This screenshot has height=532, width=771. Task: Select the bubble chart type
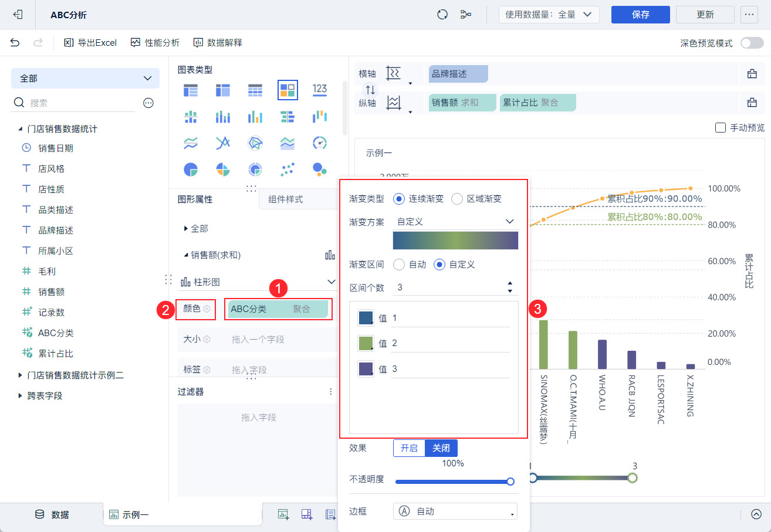[x=320, y=170]
